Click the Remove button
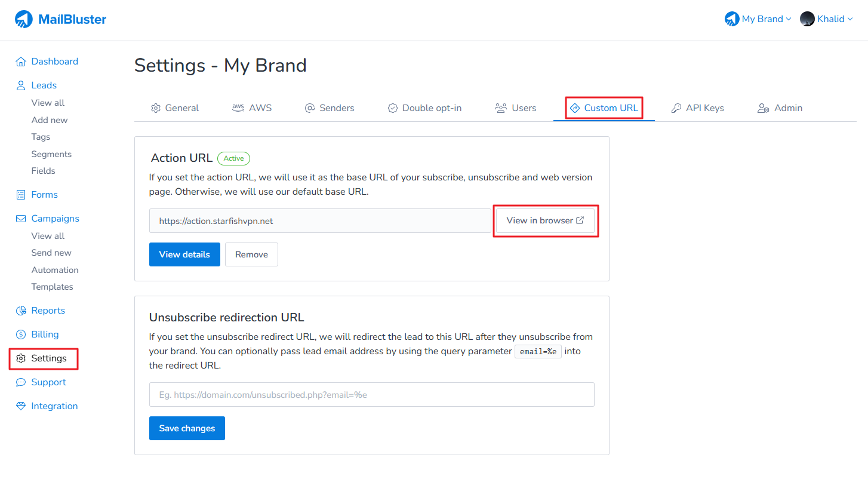 251,254
